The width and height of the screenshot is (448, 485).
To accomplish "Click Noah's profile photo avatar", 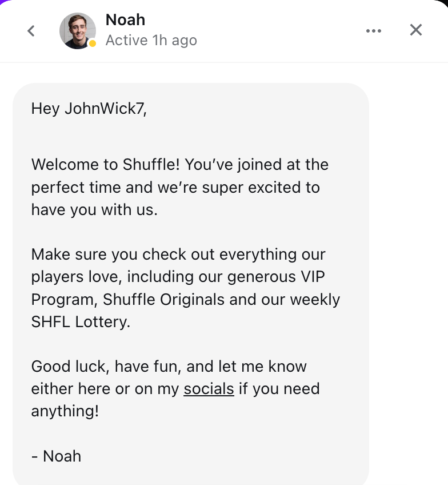I will point(77,31).
